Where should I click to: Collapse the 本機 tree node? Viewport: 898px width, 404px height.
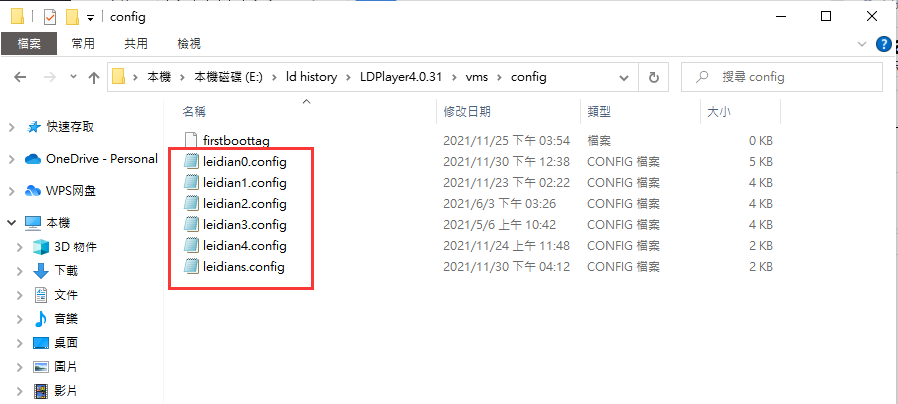[x=11, y=223]
